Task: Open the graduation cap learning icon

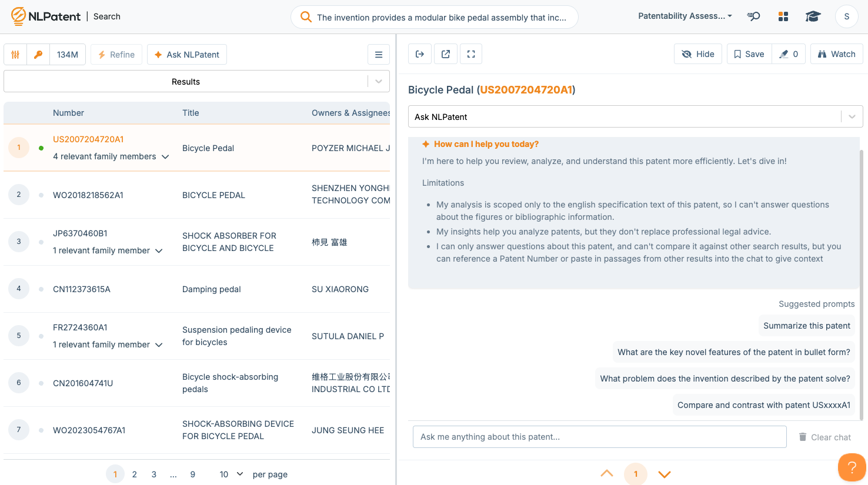Action: point(813,16)
